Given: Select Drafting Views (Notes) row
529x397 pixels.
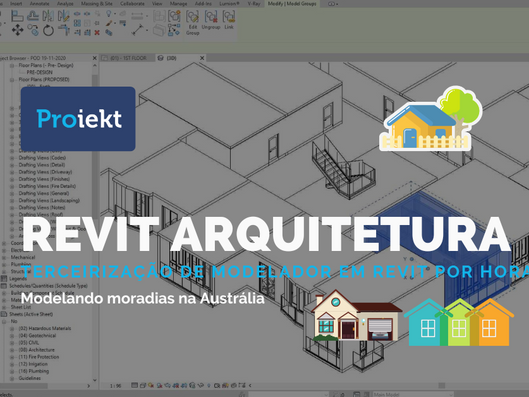Looking at the screenshot, I should [x=41, y=207].
